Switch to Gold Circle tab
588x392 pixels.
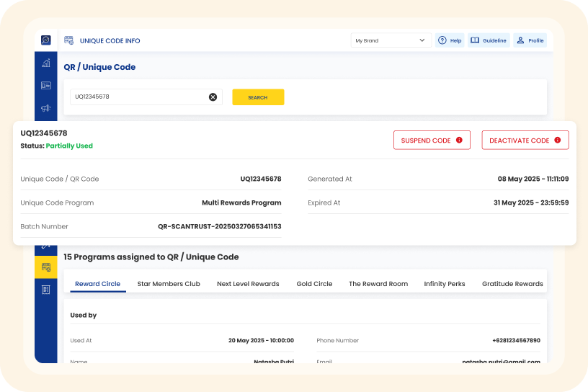[314, 284]
